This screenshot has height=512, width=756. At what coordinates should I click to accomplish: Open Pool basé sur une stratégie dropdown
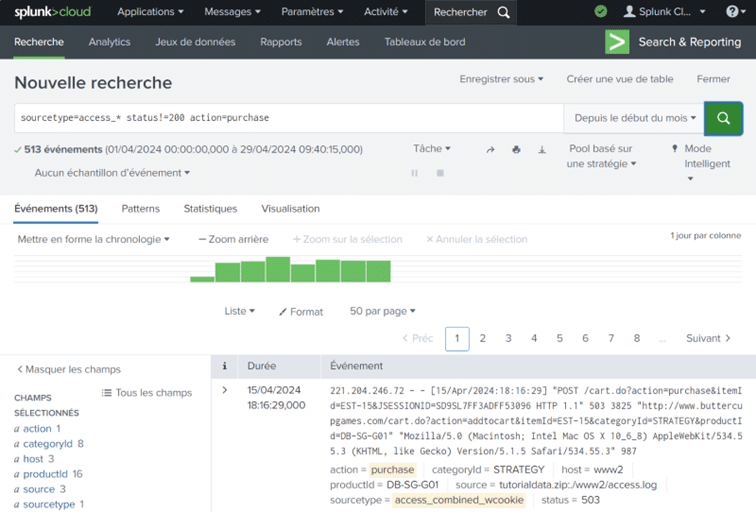[601, 156]
